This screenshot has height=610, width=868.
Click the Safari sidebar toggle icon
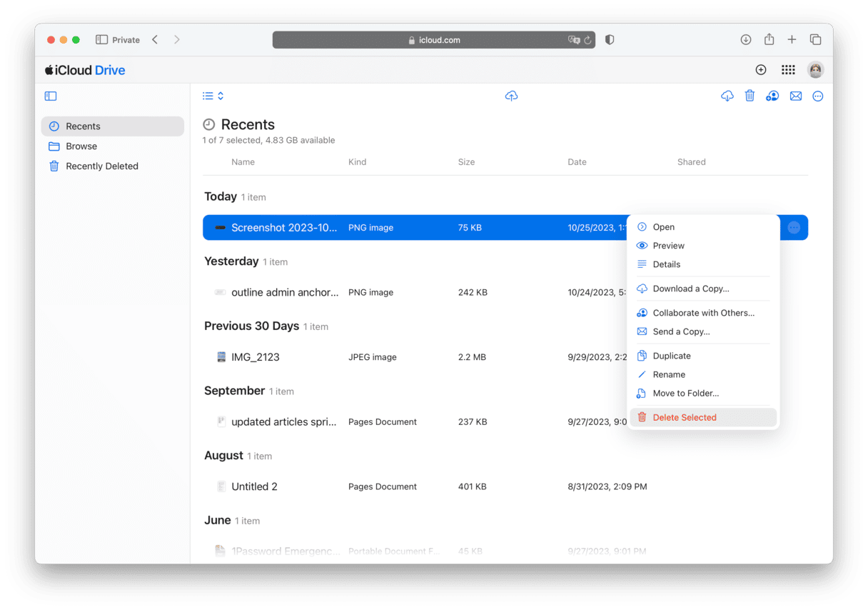pos(101,40)
